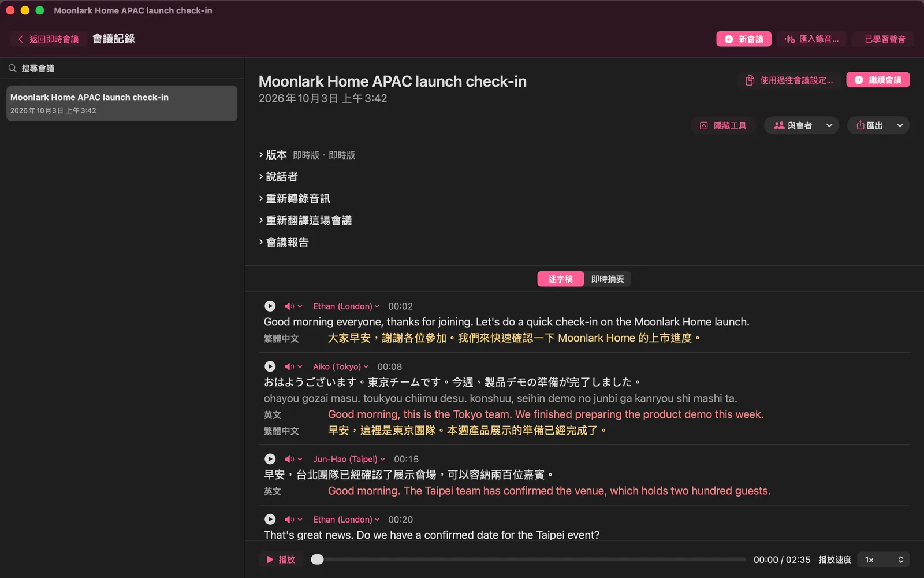
Task: Change speaker Ethan (London) at 00:20
Action: (x=346, y=519)
